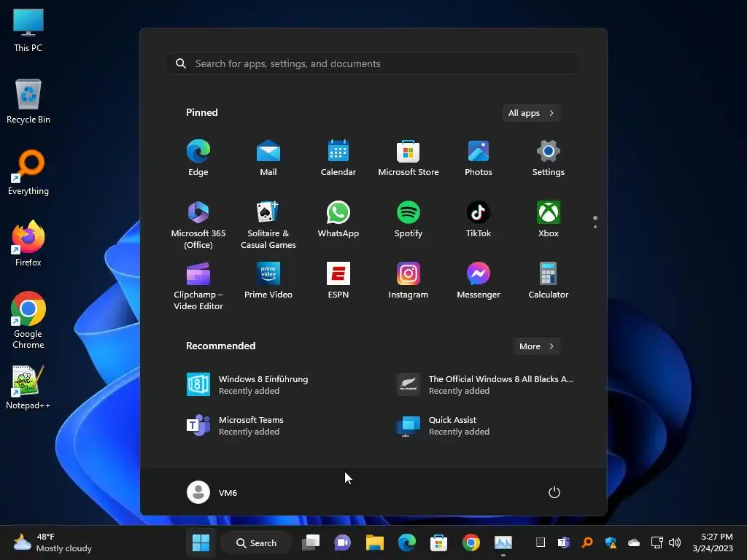Launch Mail from pinned apps
This screenshot has width=747, height=560.
pyautogui.click(x=268, y=158)
